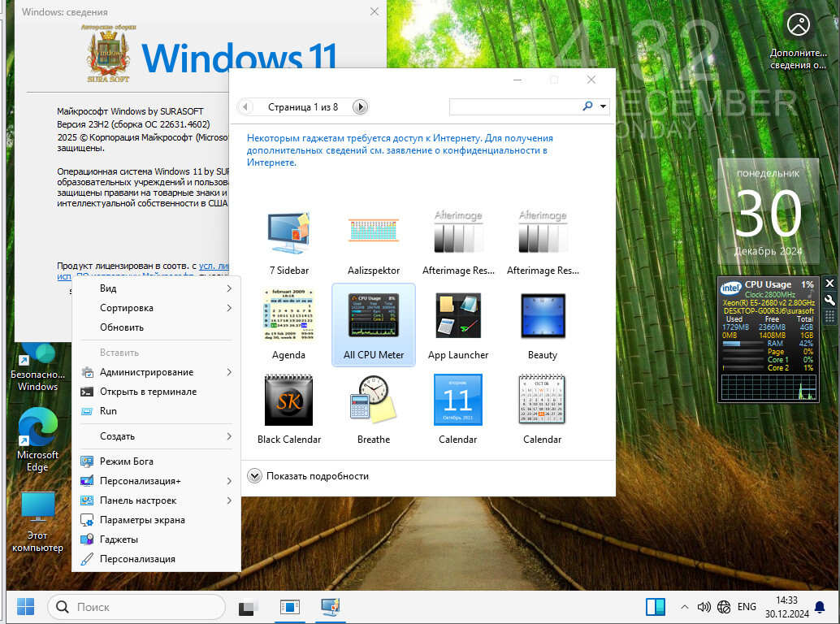Click the CPU gadget drag grip handle
This screenshot has width=840, height=624.
pyautogui.click(x=829, y=316)
